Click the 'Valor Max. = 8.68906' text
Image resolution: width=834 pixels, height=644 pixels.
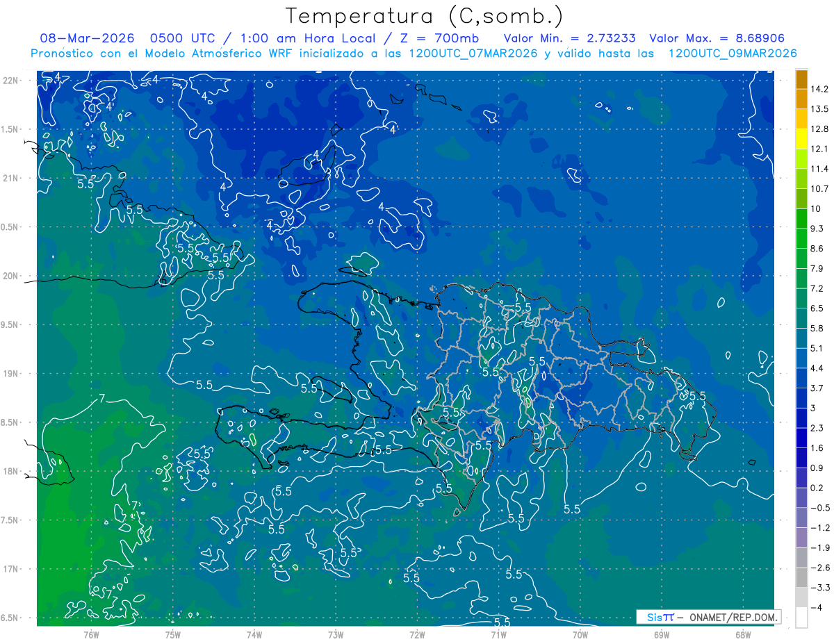coord(717,38)
